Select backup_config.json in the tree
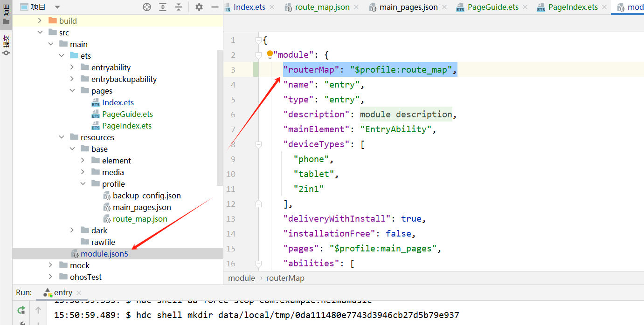This screenshot has width=644, height=325. [x=147, y=196]
